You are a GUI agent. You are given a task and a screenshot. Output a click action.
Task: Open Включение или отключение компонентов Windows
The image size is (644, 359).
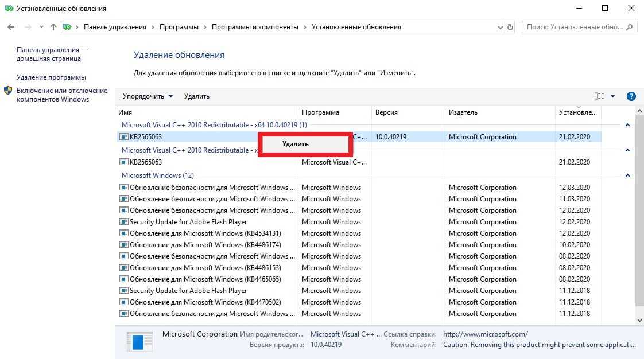tap(61, 95)
